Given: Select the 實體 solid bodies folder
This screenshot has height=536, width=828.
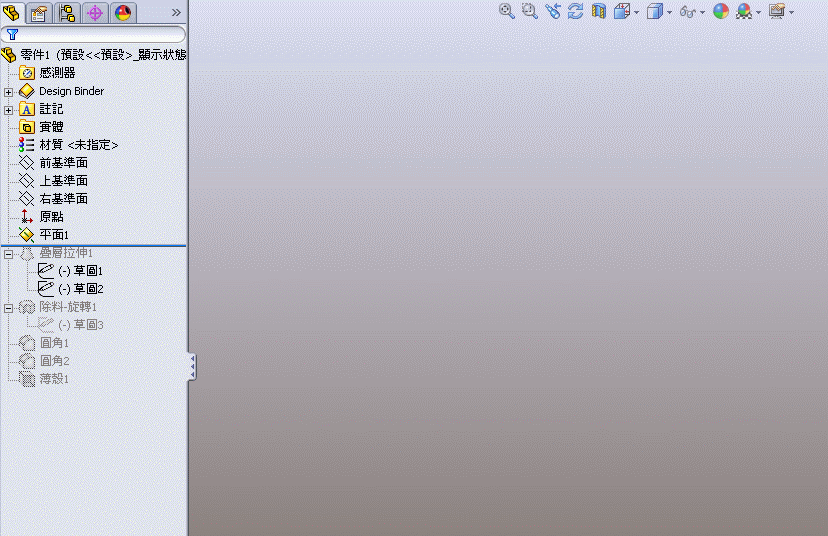Looking at the screenshot, I should coord(41,127).
